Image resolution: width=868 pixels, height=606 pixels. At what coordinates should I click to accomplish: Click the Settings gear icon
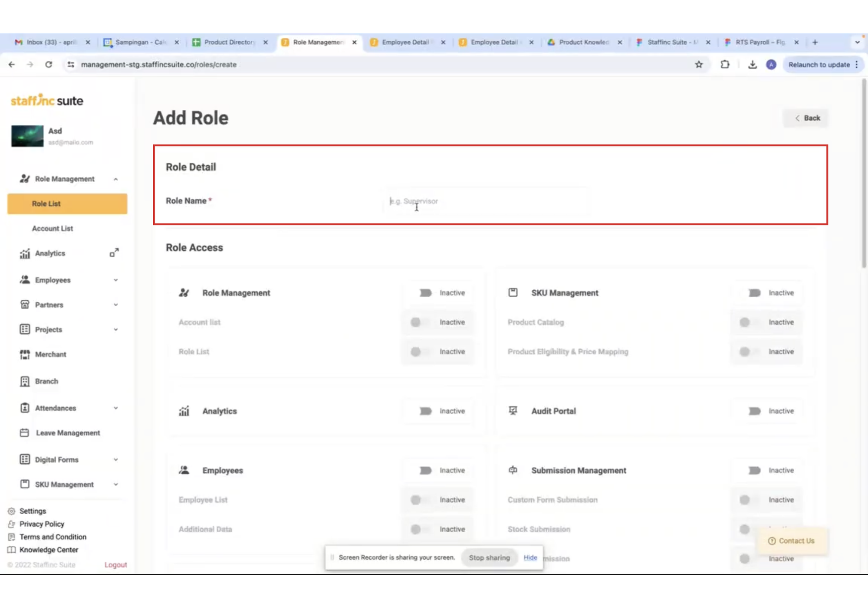point(12,511)
